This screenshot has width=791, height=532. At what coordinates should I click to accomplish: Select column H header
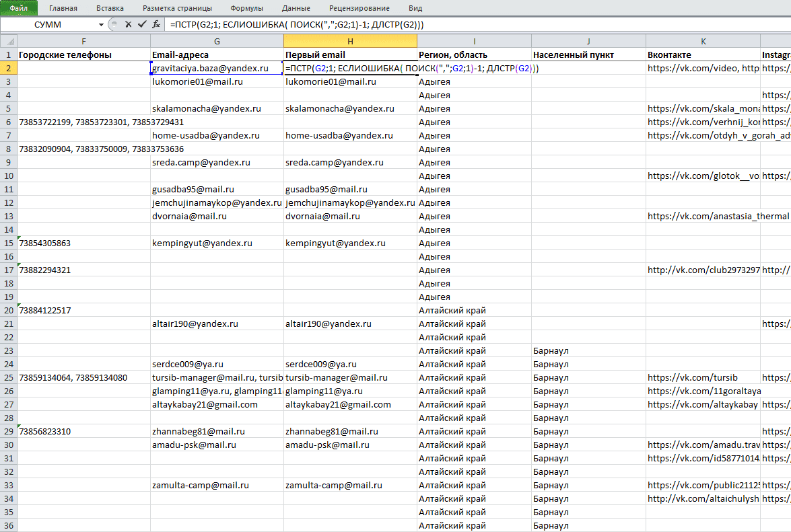(350, 41)
